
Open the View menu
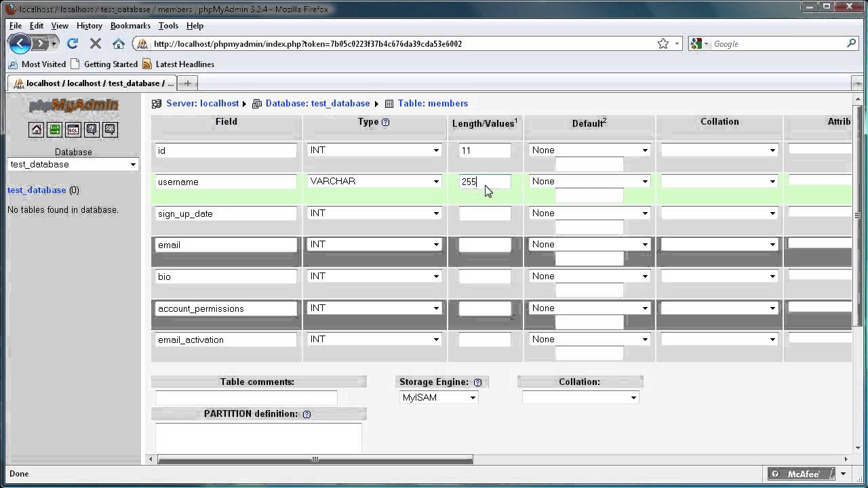click(x=60, y=26)
